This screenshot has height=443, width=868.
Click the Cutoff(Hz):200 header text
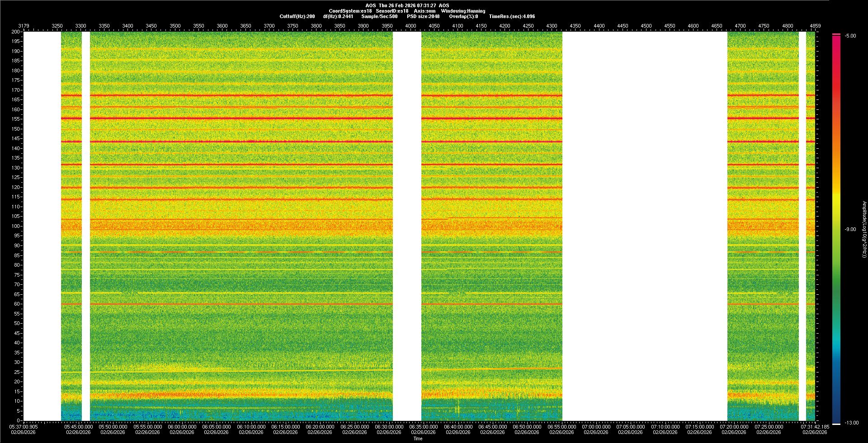tap(297, 16)
